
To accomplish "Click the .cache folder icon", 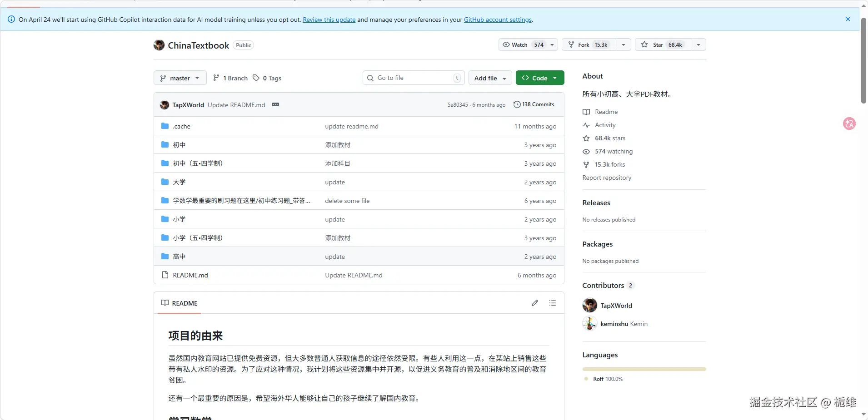I will (x=165, y=126).
